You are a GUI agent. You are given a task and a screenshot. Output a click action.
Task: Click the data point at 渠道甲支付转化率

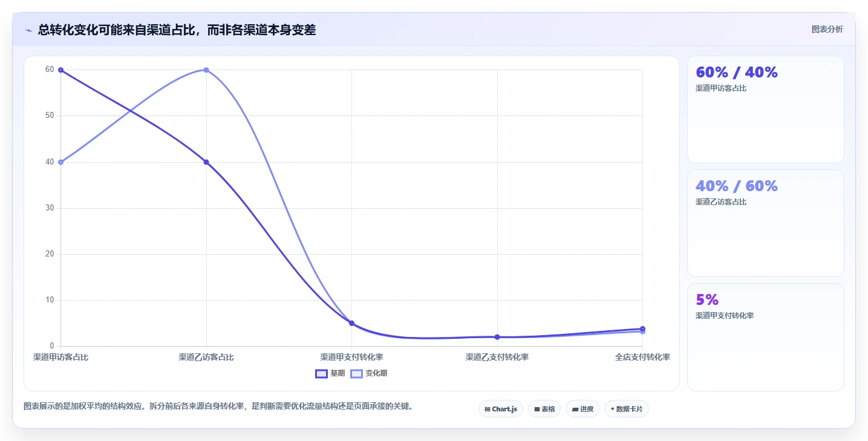(x=351, y=323)
